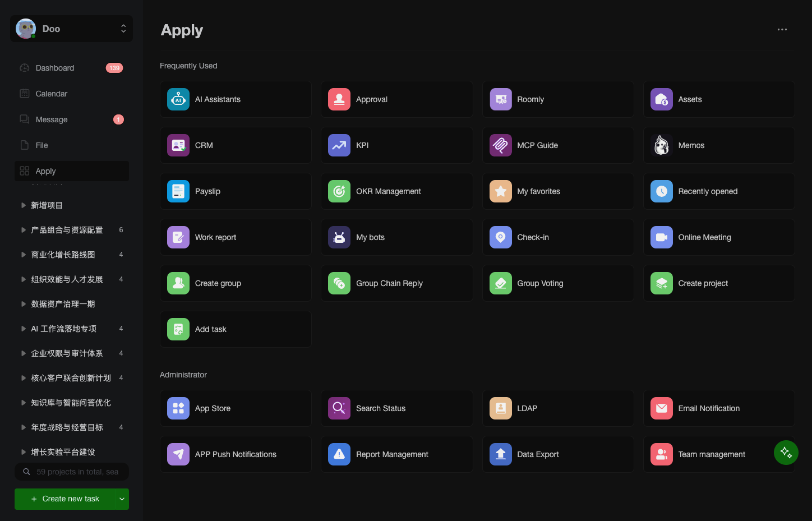Open the dropdown arrow beside Create new task

click(122, 499)
